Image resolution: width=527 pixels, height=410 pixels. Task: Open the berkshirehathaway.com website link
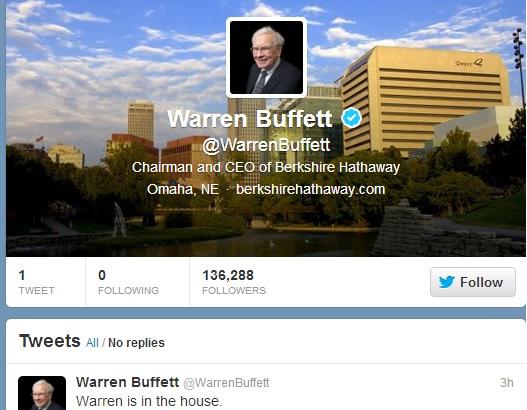(311, 189)
